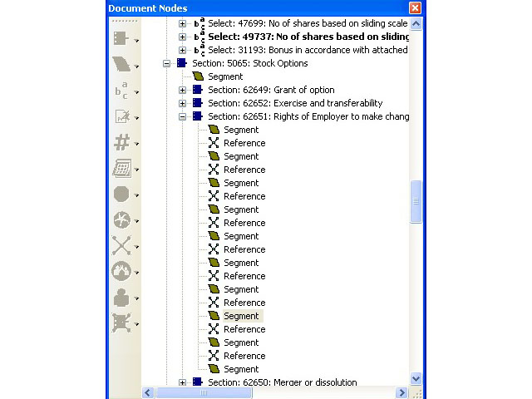Click the Section tool icon in the left toolbar
Viewport: 532px width, 399px height.
pyautogui.click(x=121, y=38)
